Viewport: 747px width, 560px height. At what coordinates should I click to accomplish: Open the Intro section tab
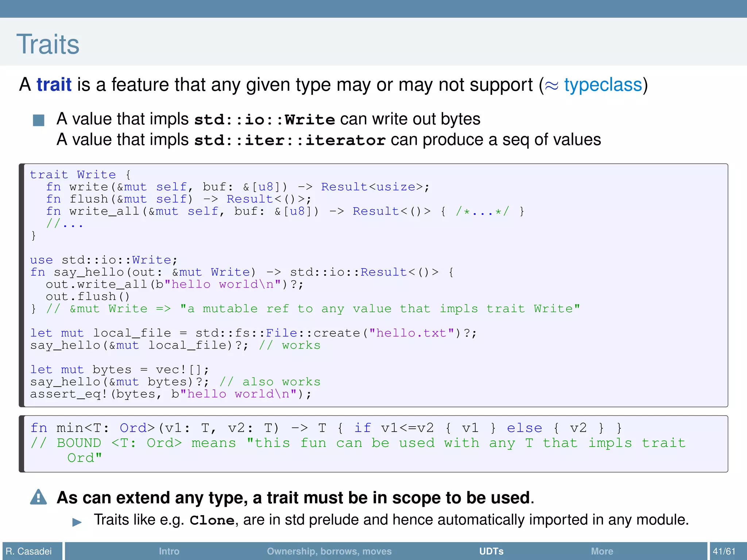pyautogui.click(x=169, y=551)
